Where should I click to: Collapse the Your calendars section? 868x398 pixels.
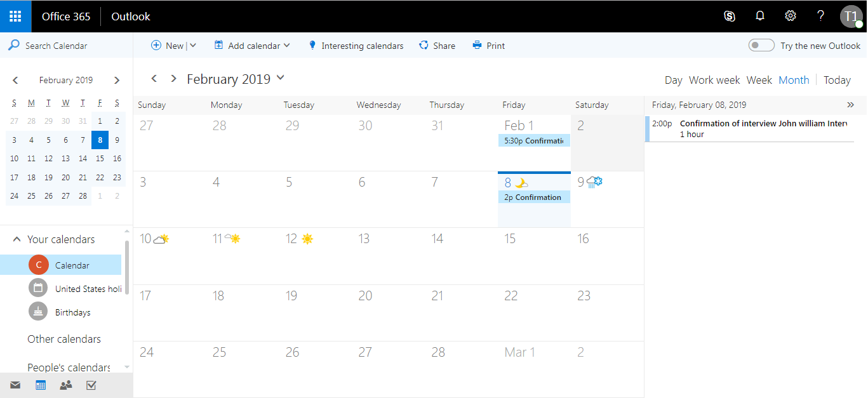tap(17, 239)
